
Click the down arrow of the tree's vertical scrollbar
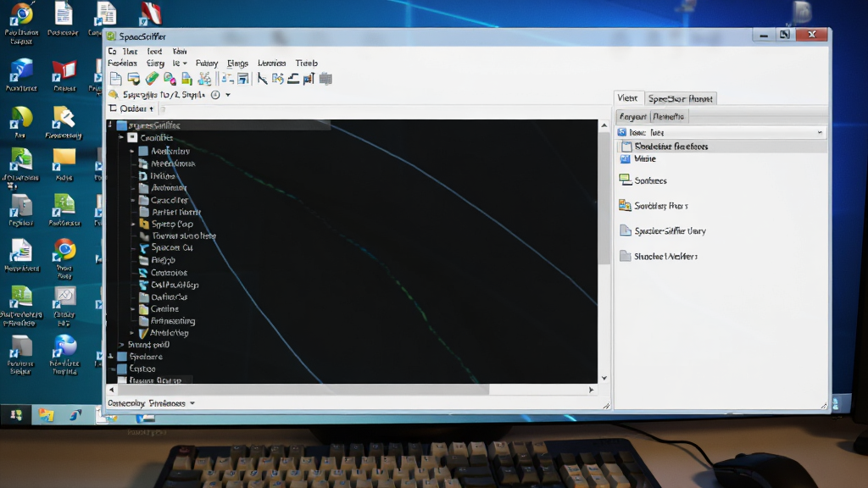coord(604,379)
